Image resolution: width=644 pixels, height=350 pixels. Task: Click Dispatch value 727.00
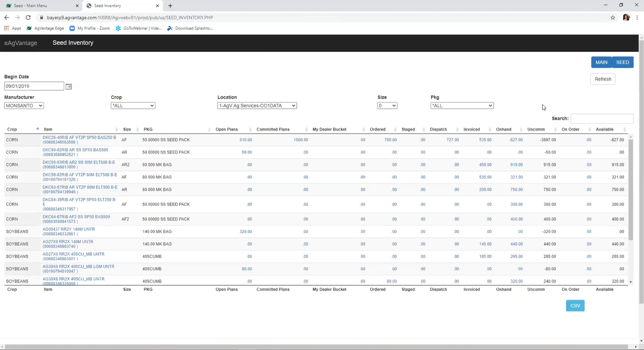453,140
